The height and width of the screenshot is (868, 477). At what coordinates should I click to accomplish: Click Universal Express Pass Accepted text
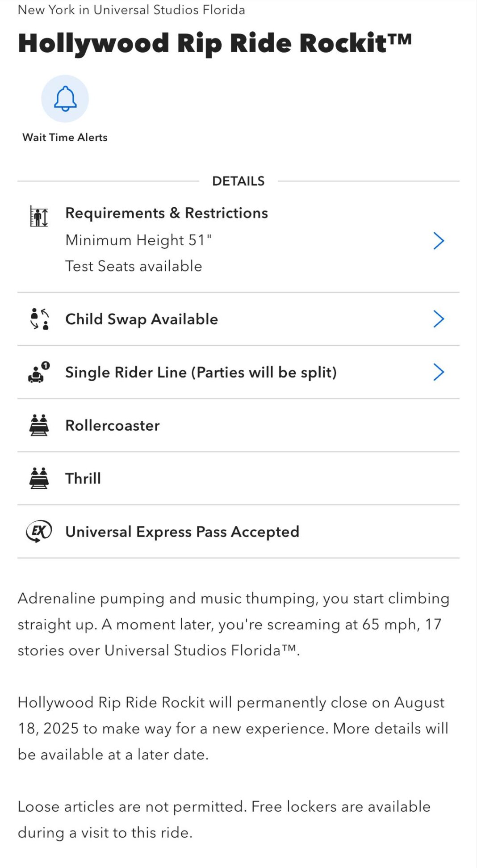pos(182,532)
